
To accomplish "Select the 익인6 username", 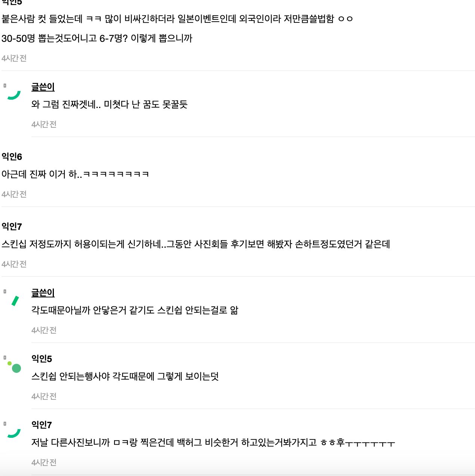I will click(x=12, y=157).
